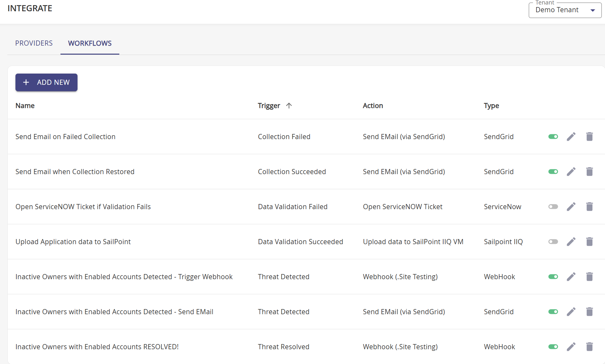Delete the "Upload Application data to SailPoint" workflow
The height and width of the screenshot is (364, 605).
[x=590, y=242]
